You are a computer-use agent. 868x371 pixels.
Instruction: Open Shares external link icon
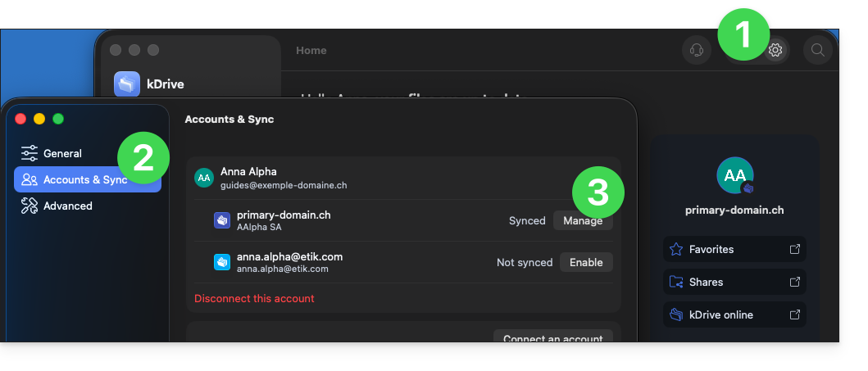coord(795,282)
